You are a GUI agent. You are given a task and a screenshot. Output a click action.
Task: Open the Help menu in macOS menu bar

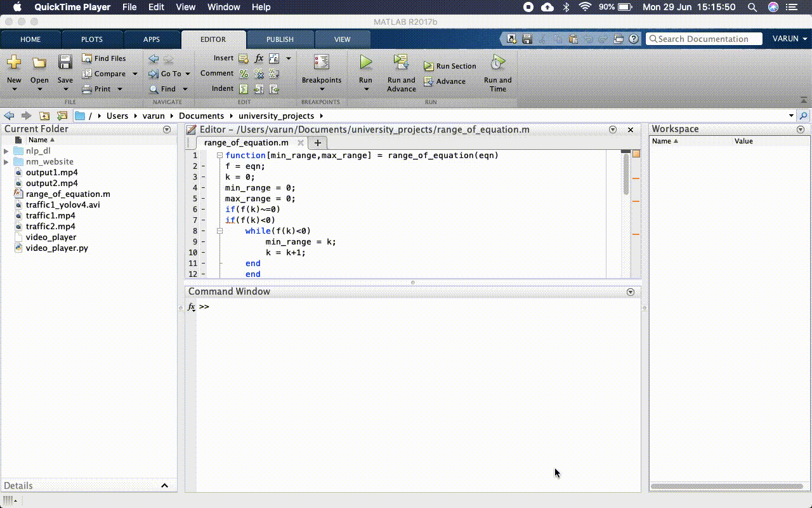point(261,7)
